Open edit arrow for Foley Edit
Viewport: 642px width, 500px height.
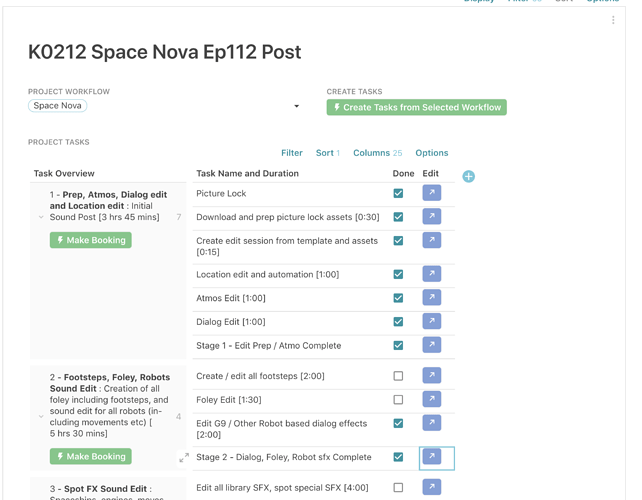432,399
